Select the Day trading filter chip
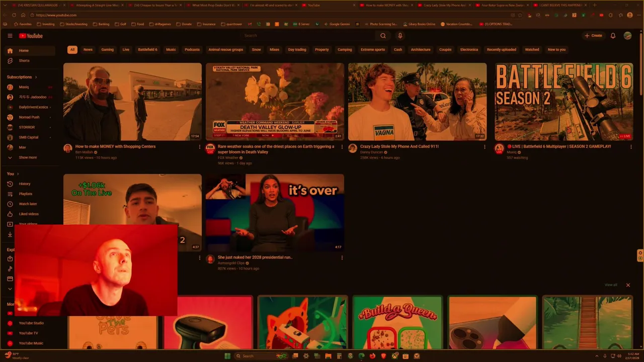 tap(297, 50)
